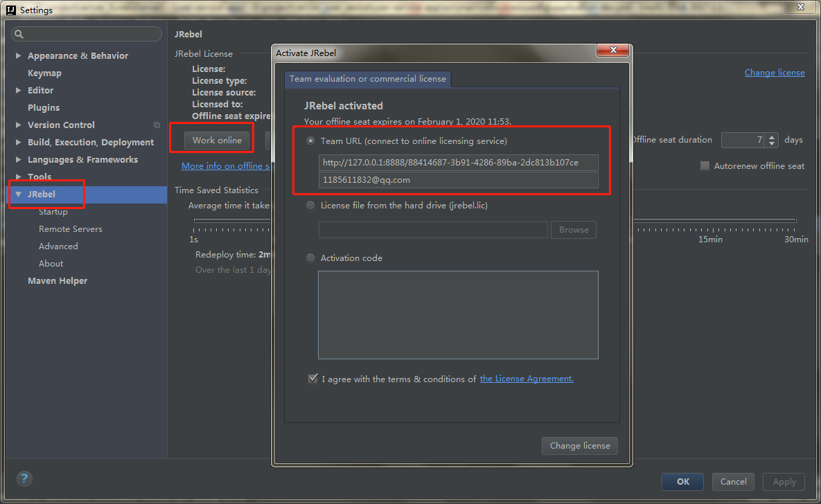Cancel the Settings dialog

[x=733, y=481]
